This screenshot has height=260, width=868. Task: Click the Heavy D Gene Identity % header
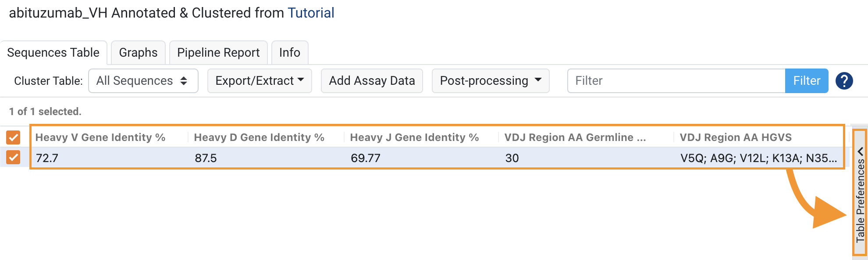(x=259, y=137)
